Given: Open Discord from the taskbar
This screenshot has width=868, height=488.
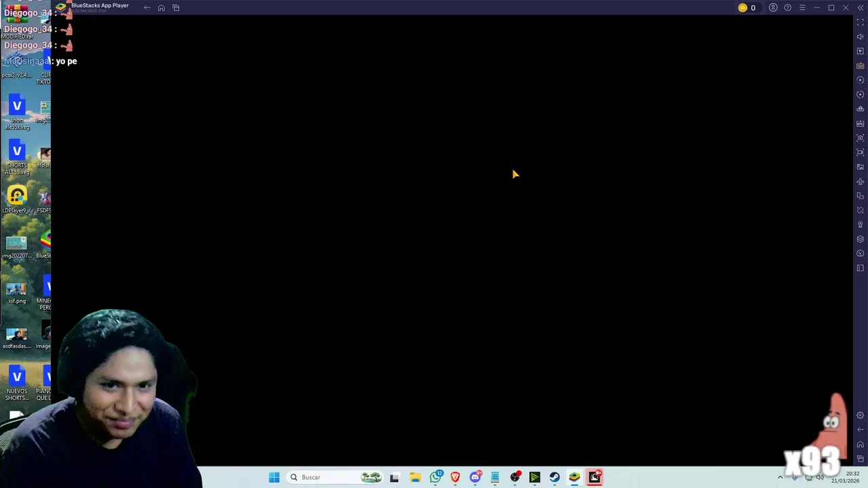Looking at the screenshot, I should tap(475, 477).
